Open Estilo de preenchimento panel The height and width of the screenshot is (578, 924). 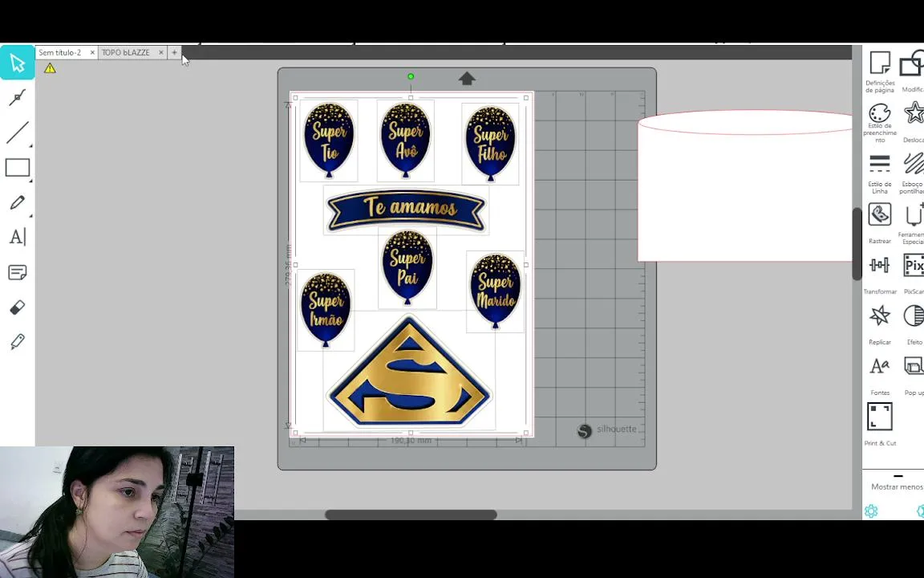880,123
